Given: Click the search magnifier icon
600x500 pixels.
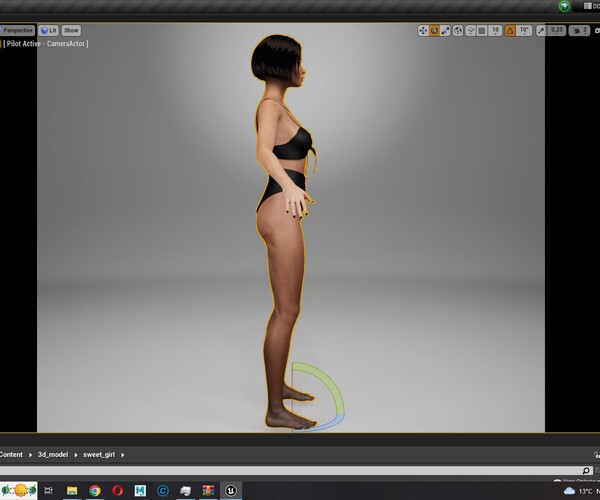Looking at the screenshot, I should tap(586, 471).
